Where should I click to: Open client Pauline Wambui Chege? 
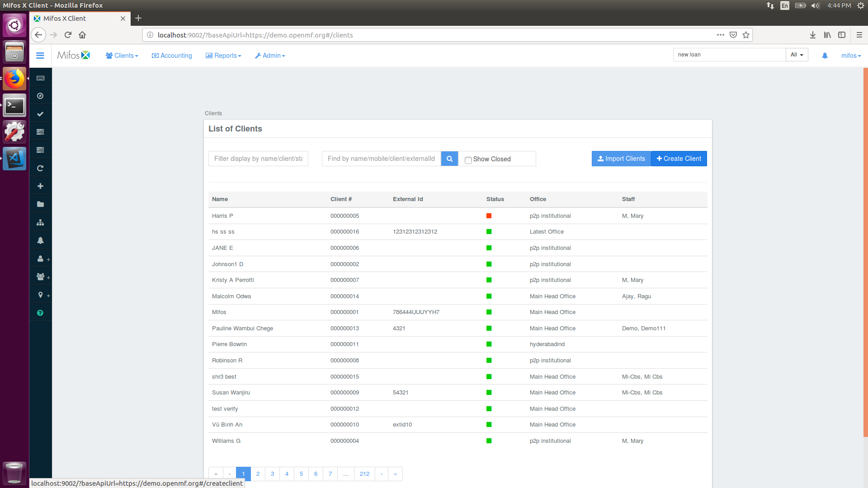(242, 328)
